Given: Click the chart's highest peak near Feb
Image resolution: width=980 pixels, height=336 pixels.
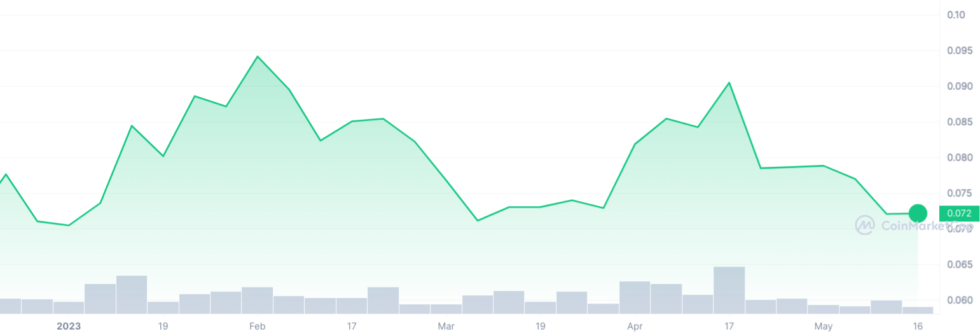Looking at the screenshot, I should coord(257,57).
